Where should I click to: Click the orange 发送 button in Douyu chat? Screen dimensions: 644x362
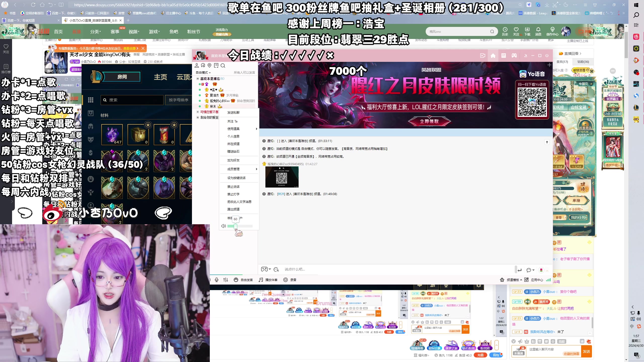point(586,351)
